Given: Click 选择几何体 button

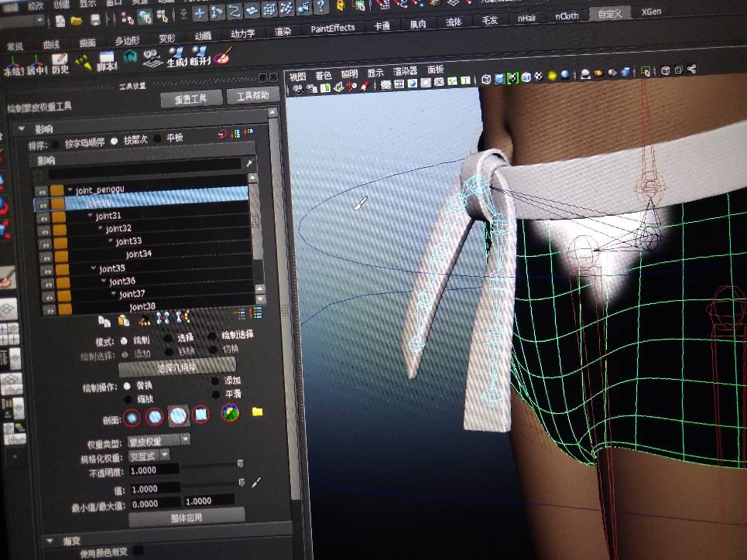Looking at the screenshot, I should tap(177, 367).
